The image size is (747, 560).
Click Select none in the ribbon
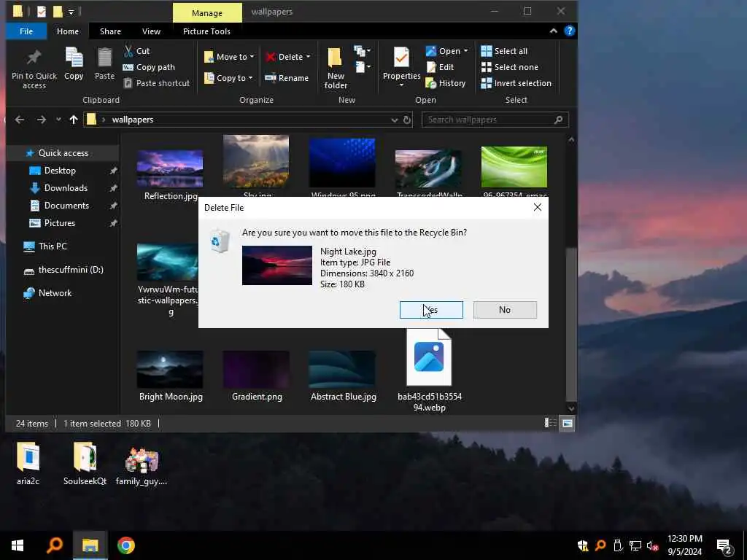pyautogui.click(x=510, y=67)
